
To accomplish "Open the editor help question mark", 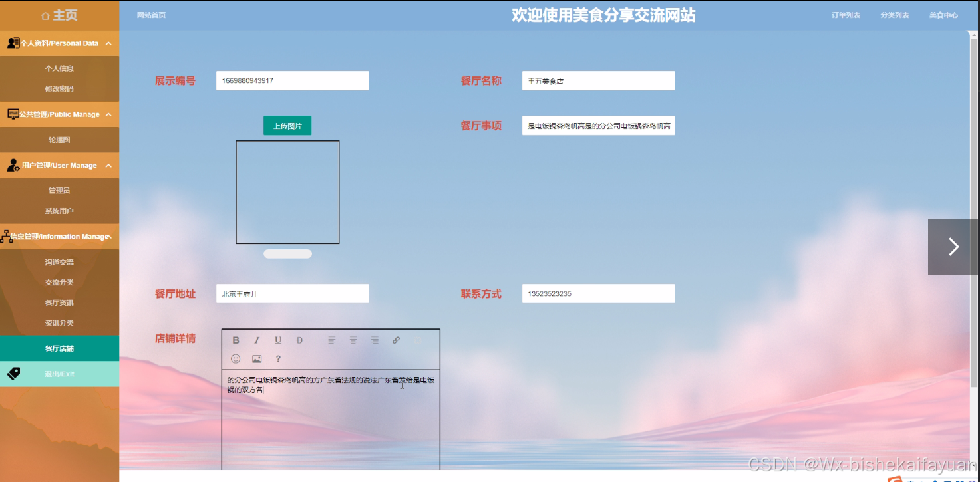I will pyautogui.click(x=278, y=359).
